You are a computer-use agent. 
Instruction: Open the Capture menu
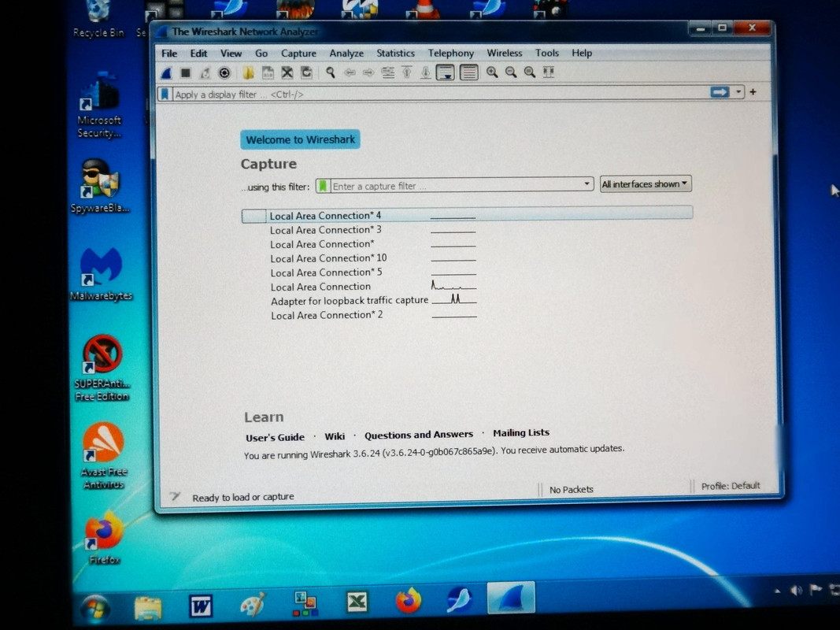coord(298,54)
